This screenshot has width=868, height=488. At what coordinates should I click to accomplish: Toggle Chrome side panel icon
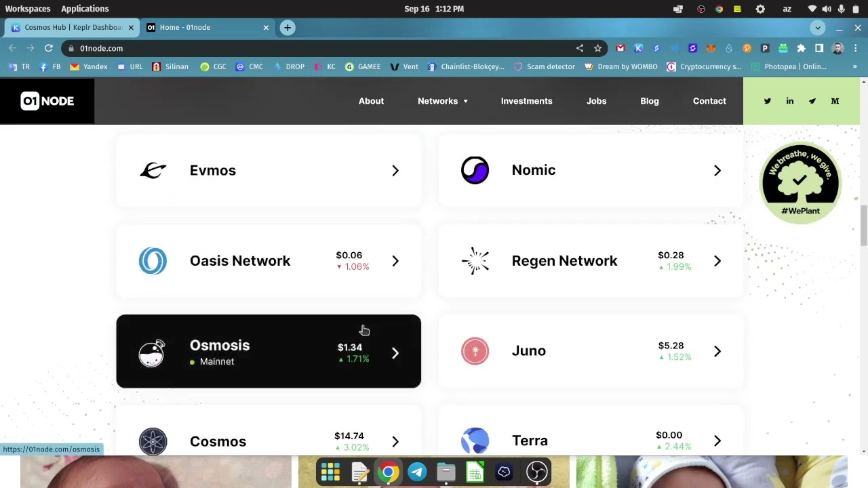pos(819,48)
